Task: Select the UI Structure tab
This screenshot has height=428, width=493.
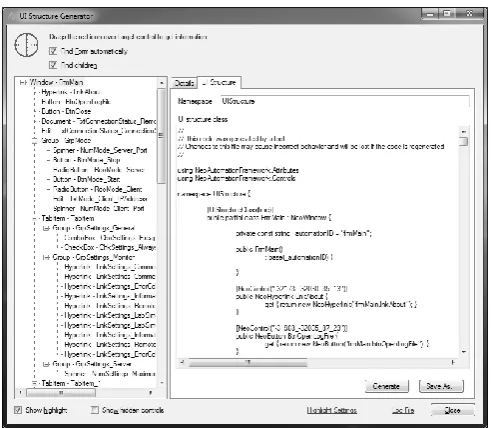Action: point(219,82)
